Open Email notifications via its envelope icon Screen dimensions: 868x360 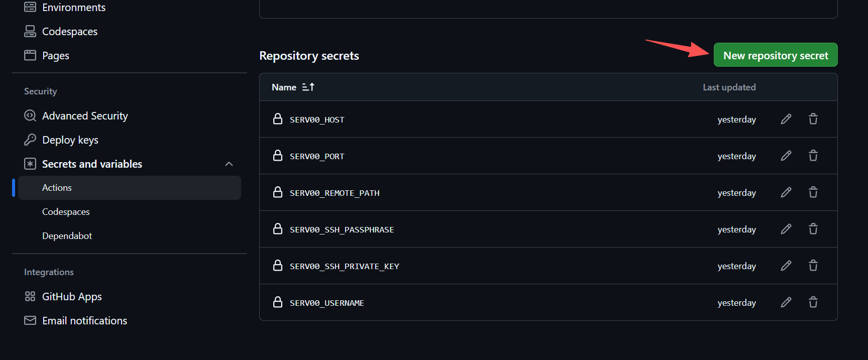(x=30, y=320)
